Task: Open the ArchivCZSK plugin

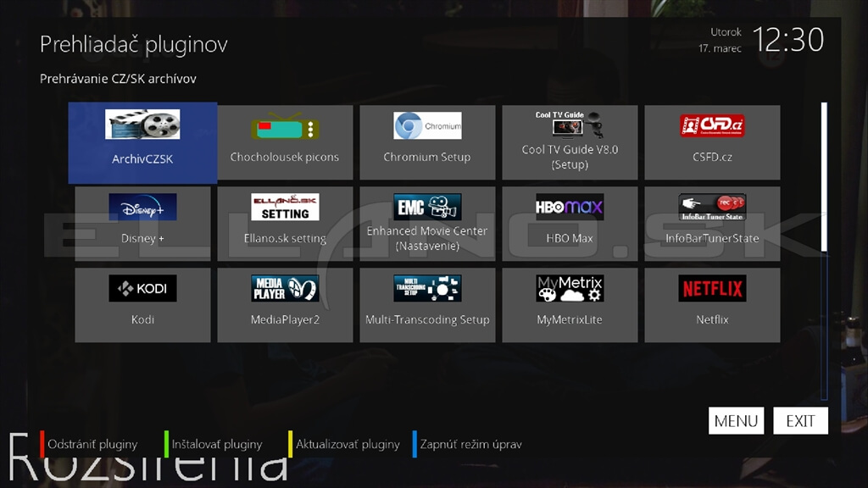Action: (142, 142)
